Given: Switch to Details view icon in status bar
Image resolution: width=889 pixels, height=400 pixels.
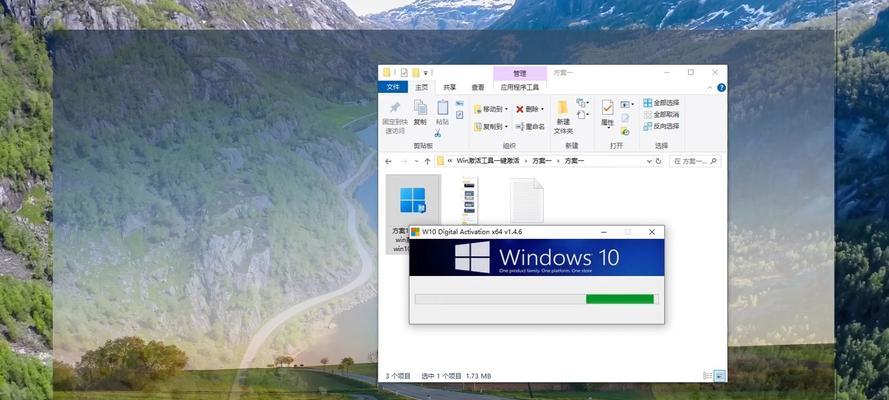Looking at the screenshot, I should click(707, 376).
